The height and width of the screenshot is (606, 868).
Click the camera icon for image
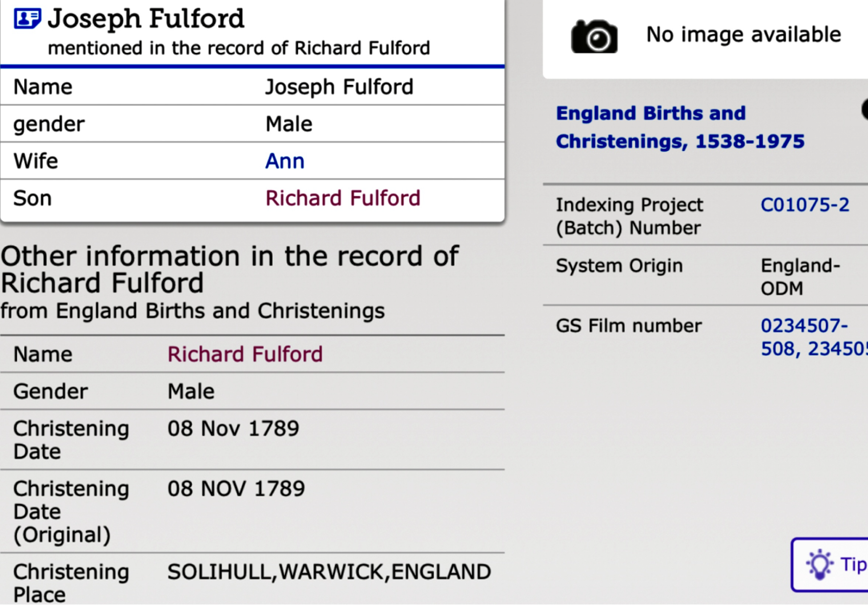pos(594,37)
